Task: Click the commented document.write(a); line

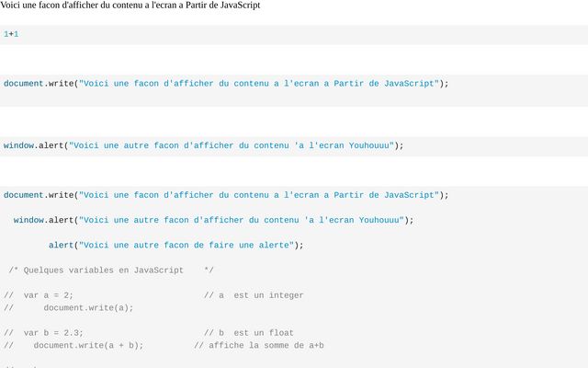Action: point(69,308)
